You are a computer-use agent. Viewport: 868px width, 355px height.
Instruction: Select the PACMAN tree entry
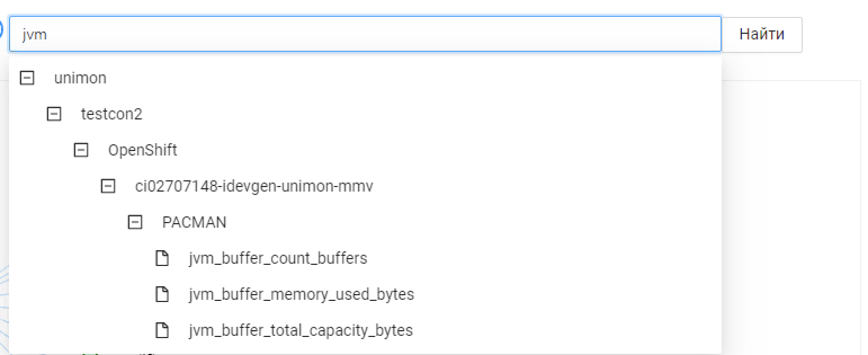point(194,222)
